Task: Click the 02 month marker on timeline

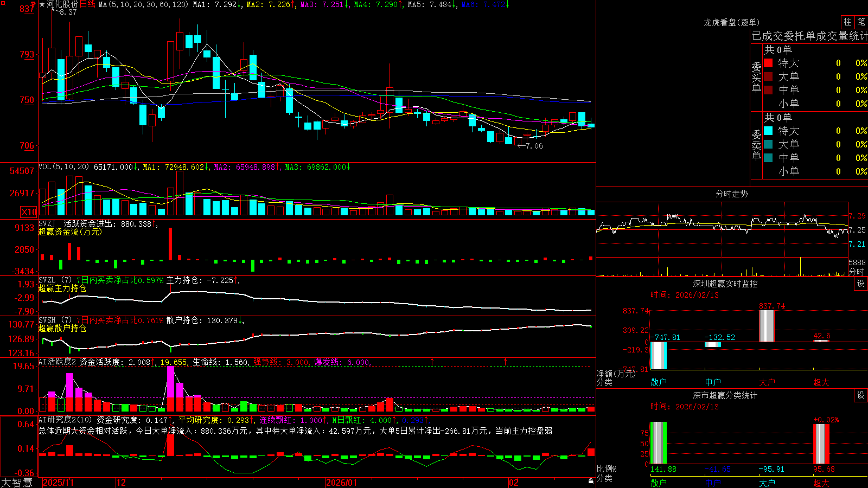Action: [514, 483]
